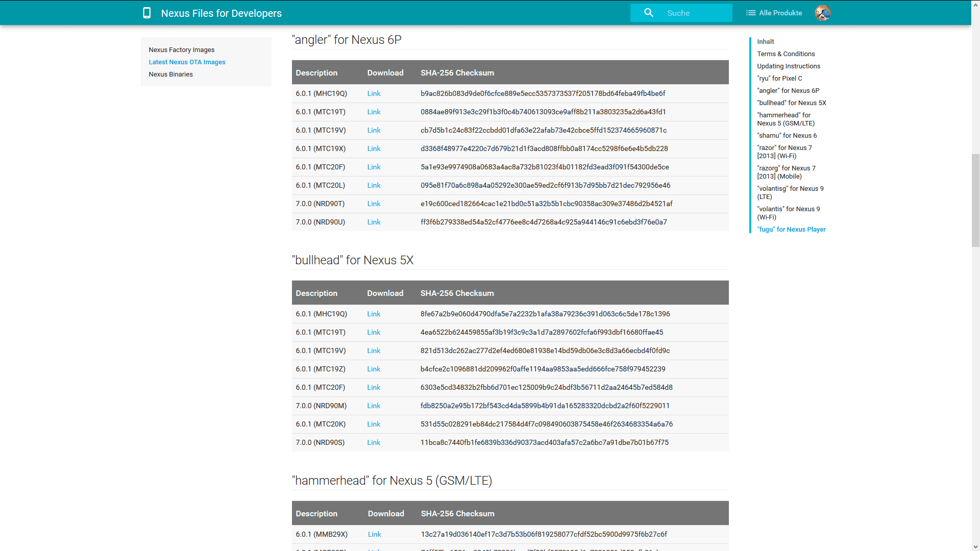Click the scrollbar up arrow
The image size is (980, 551).
(975, 4)
